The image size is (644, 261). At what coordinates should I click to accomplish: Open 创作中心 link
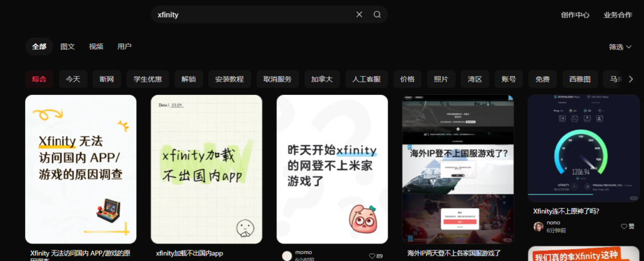tap(575, 15)
